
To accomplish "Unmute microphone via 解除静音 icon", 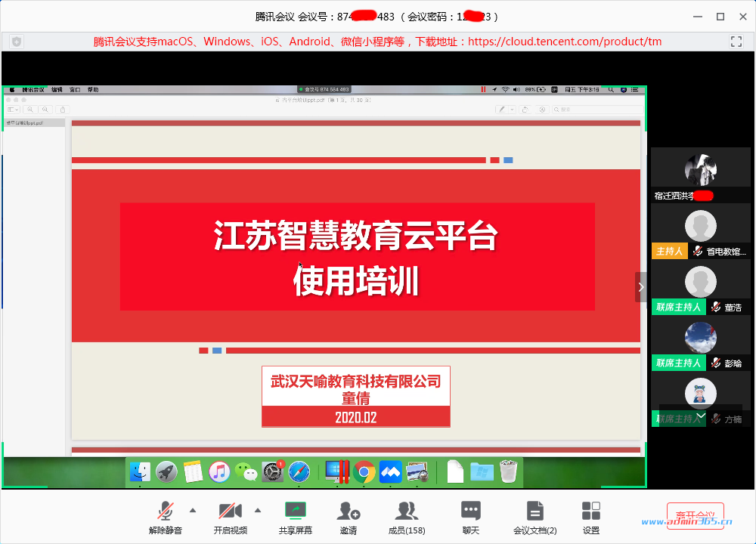I will (x=165, y=511).
